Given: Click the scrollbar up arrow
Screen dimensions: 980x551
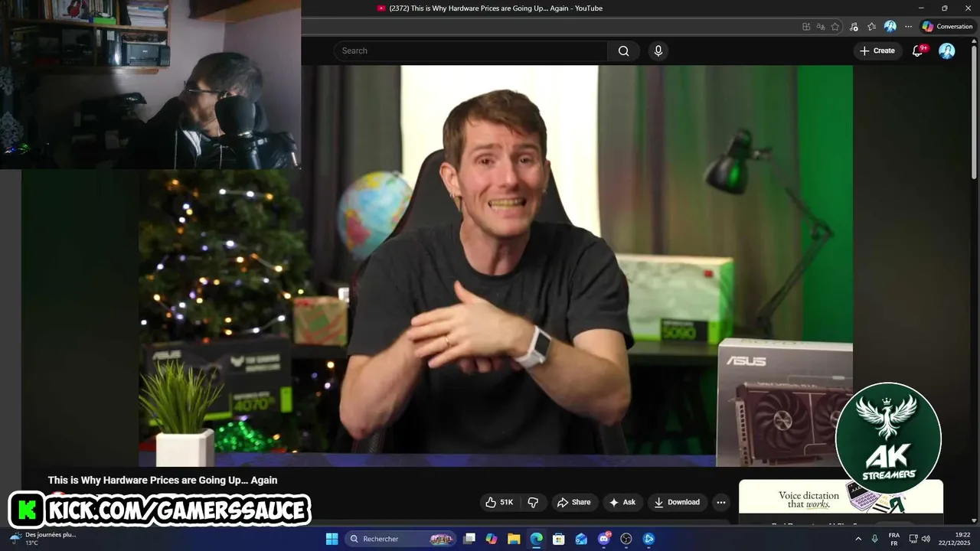Looking at the screenshot, I should click(974, 40).
